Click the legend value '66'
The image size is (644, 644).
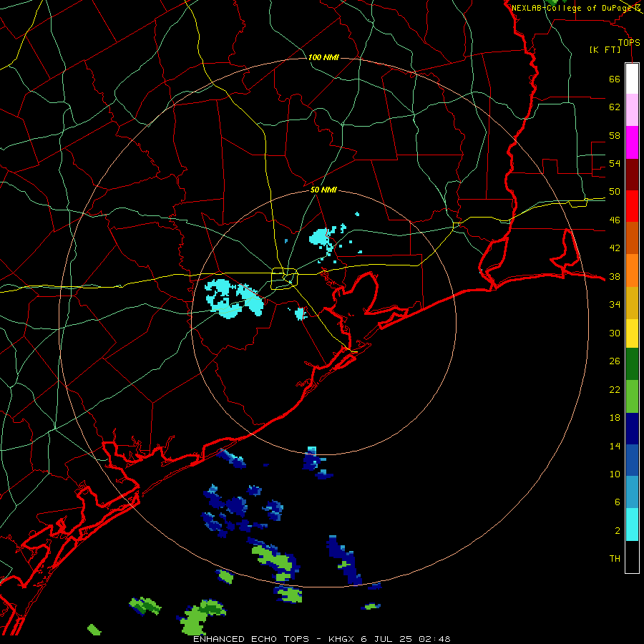coord(615,79)
